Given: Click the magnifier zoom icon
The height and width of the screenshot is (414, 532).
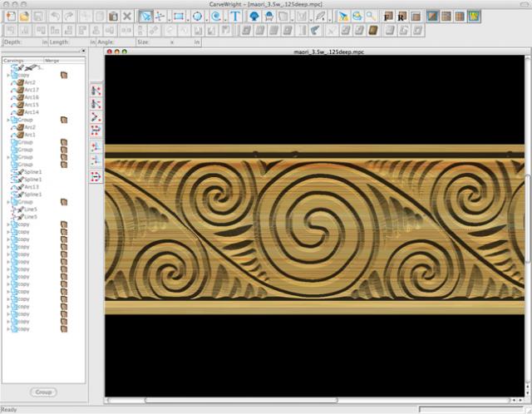Looking at the screenshot, I should click(x=371, y=16).
